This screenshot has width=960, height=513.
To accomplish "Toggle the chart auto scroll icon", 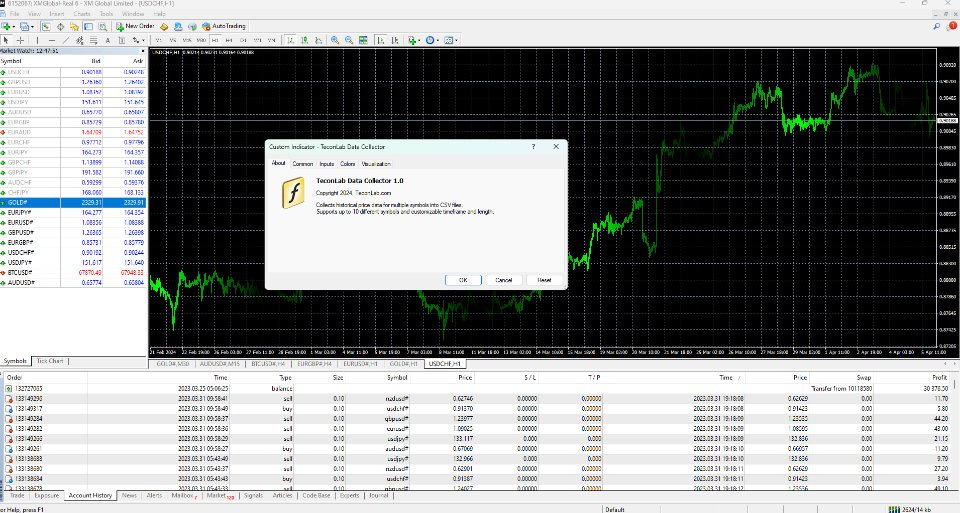I will click(380, 40).
